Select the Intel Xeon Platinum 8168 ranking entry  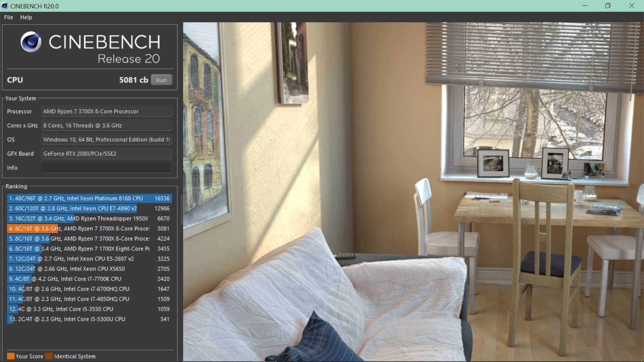click(x=89, y=198)
